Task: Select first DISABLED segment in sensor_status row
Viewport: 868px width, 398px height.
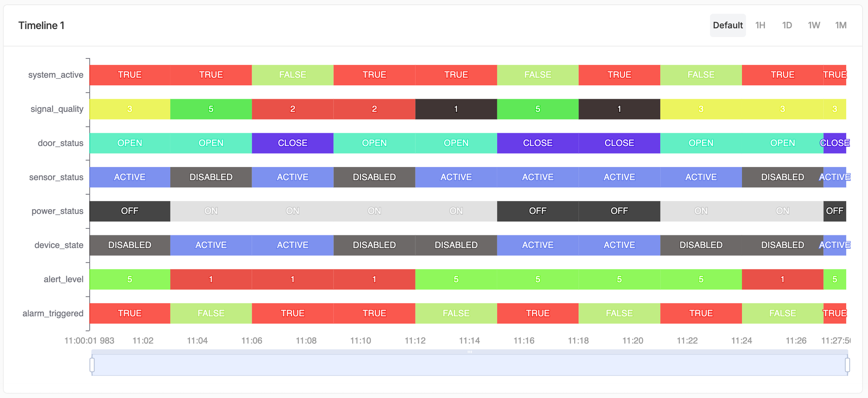Action: (x=211, y=177)
